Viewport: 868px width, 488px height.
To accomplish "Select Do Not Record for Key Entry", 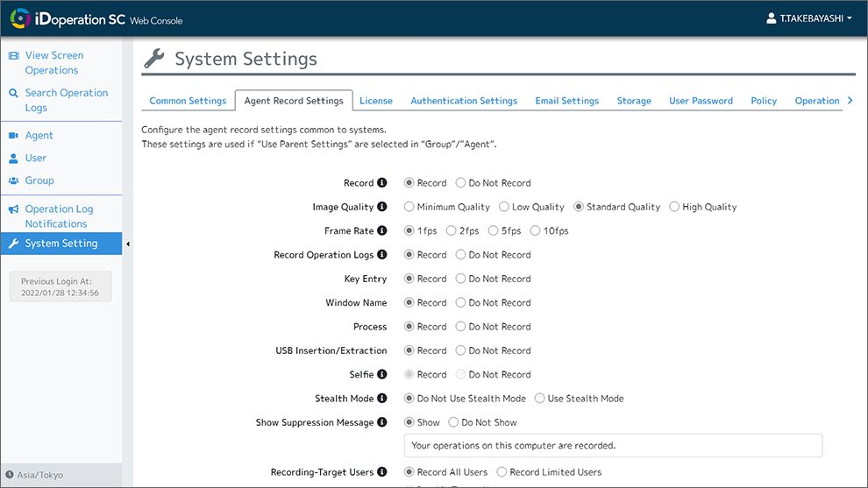I will coord(460,279).
